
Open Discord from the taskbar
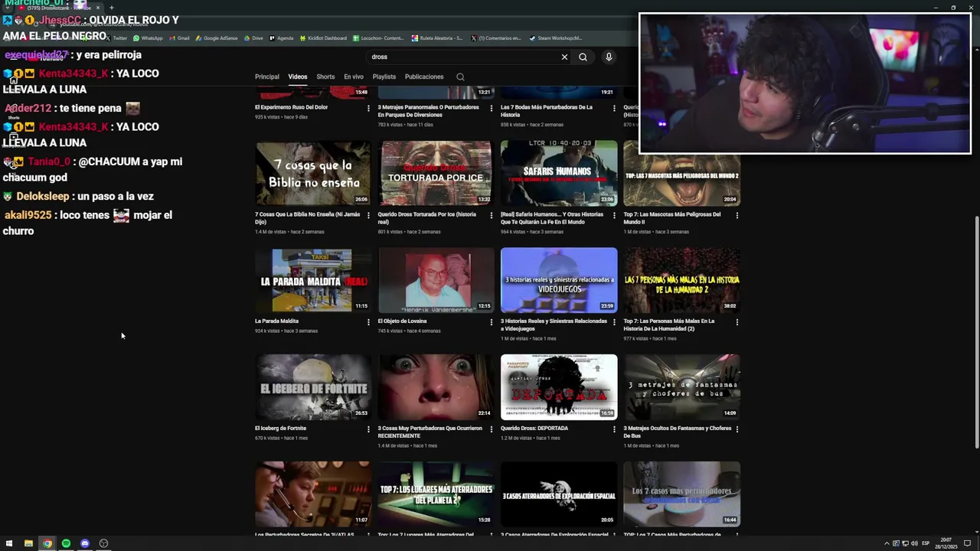[85, 543]
